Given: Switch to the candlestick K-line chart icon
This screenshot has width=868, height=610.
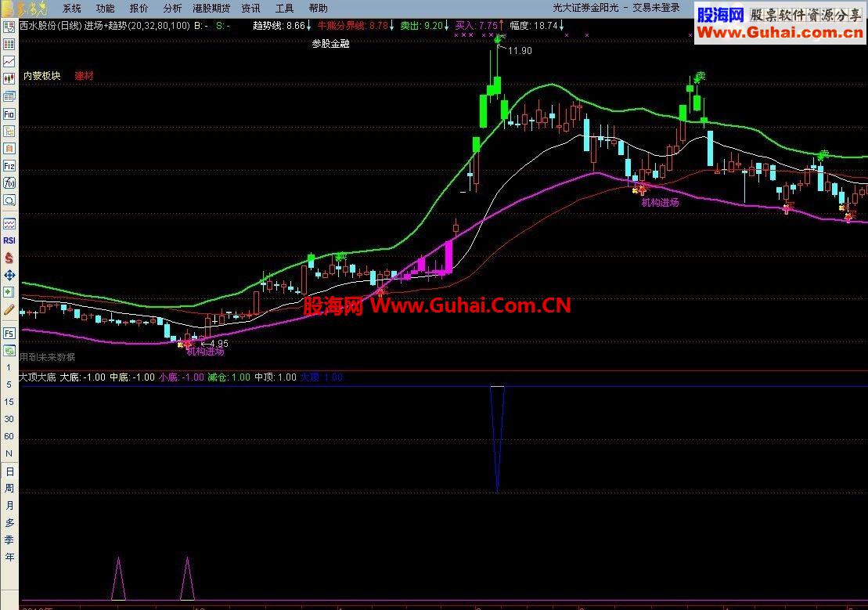Looking at the screenshot, I should pos(9,78).
